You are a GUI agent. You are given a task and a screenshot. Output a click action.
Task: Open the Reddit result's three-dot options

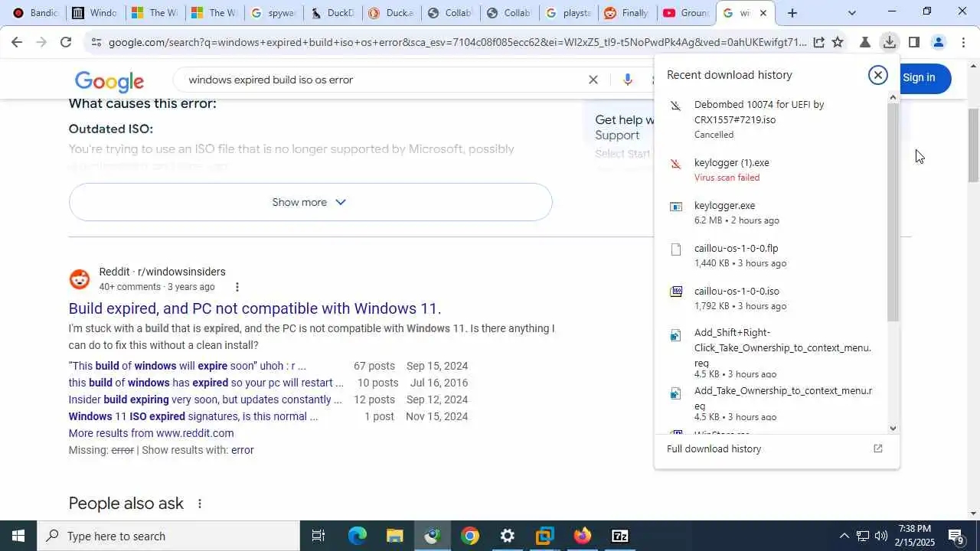[x=237, y=287]
